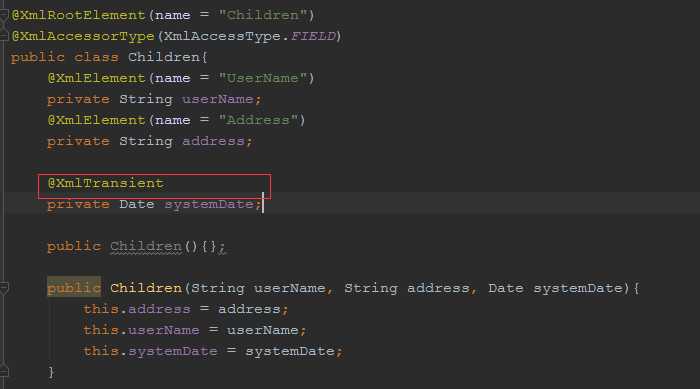Image resolution: width=700 pixels, height=389 pixels.
Task: Click this.address on the assignment line
Action: tap(137, 309)
